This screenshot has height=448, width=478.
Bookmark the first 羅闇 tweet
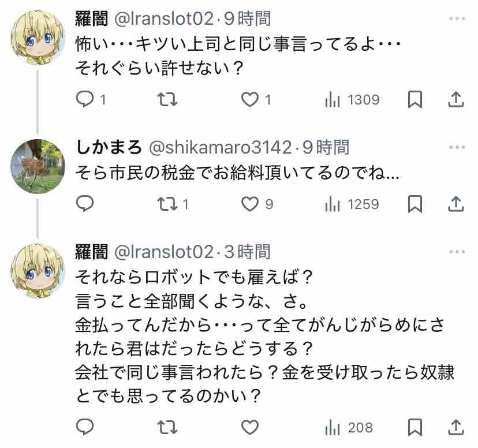point(414,100)
